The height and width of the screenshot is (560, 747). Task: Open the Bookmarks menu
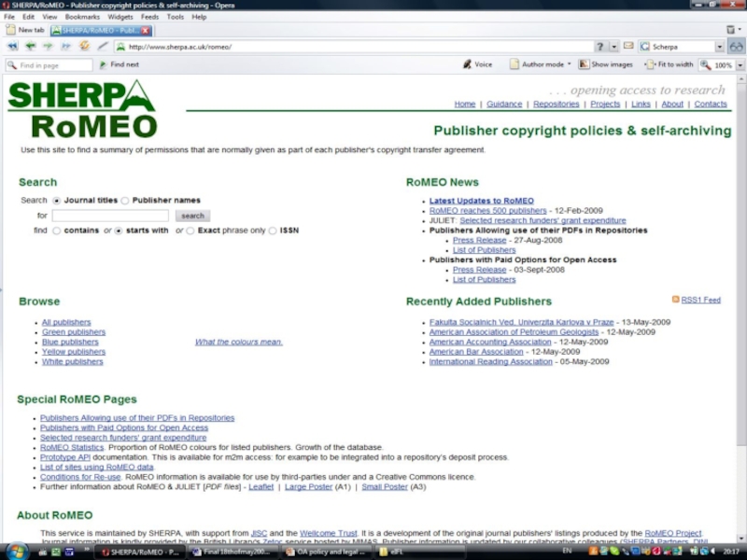(x=82, y=17)
